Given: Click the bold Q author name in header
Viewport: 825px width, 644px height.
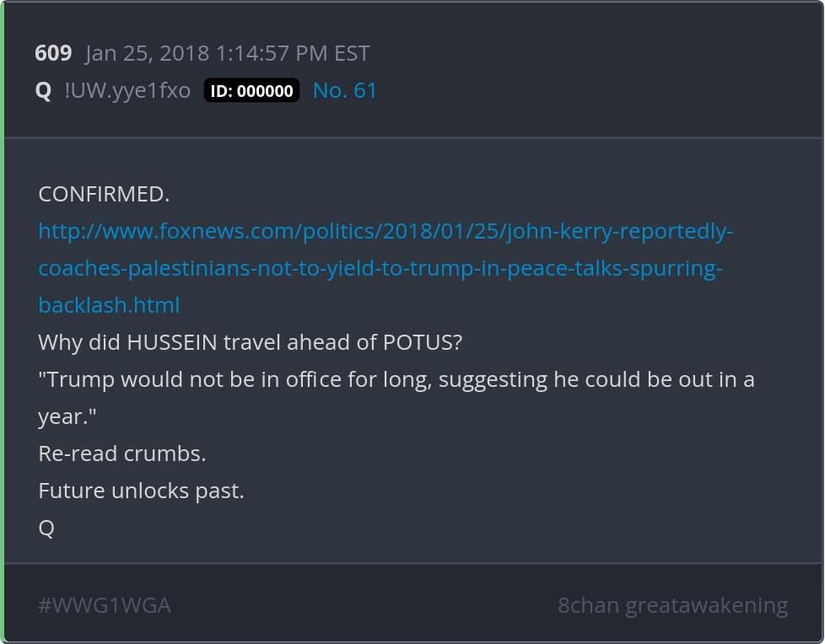Looking at the screenshot, I should tap(43, 91).
